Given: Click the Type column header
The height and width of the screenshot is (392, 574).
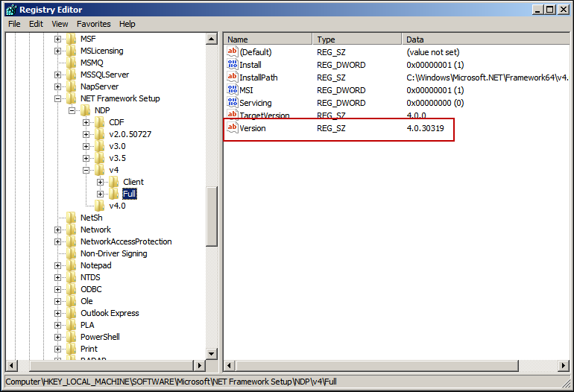Looking at the screenshot, I should (x=357, y=39).
